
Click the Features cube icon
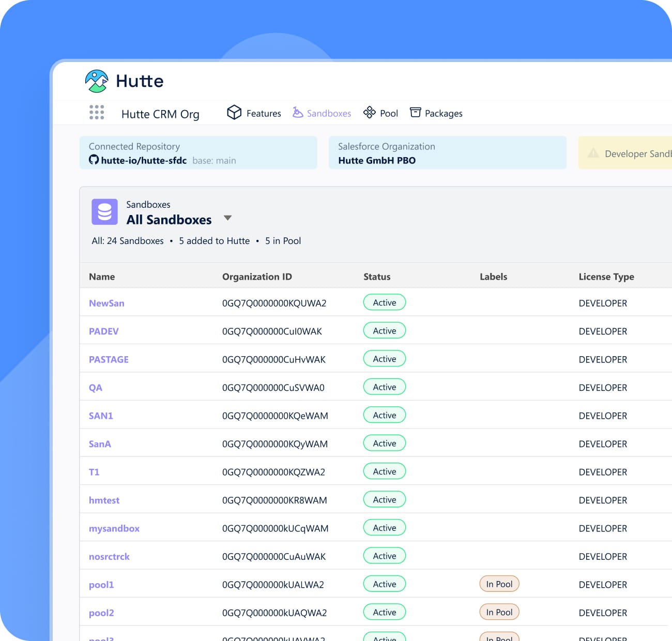tap(234, 112)
